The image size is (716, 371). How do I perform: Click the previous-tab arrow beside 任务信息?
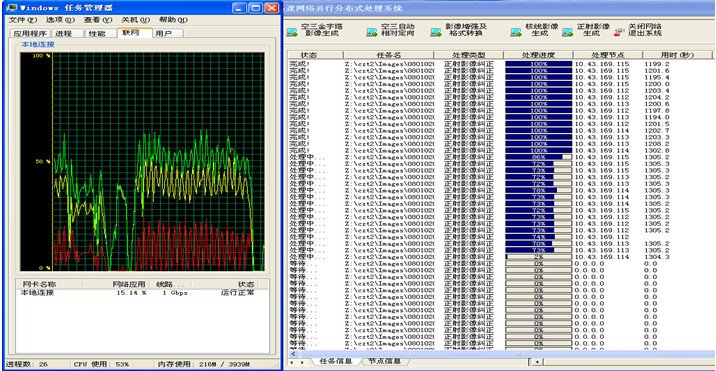(x=291, y=362)
